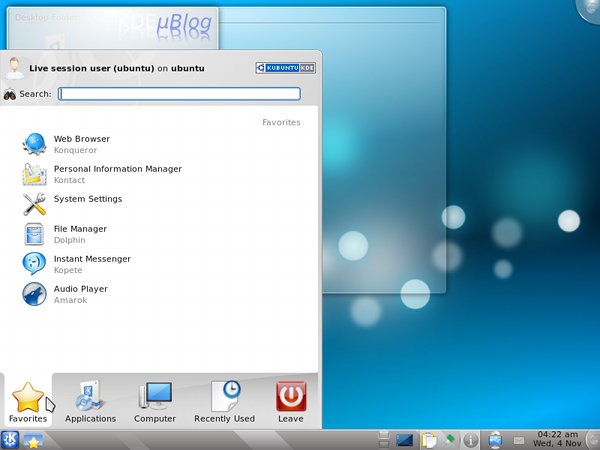Open Konqueror Web Browser icon
The width and height of the screenshot is (600, 450).
point(34,144)
